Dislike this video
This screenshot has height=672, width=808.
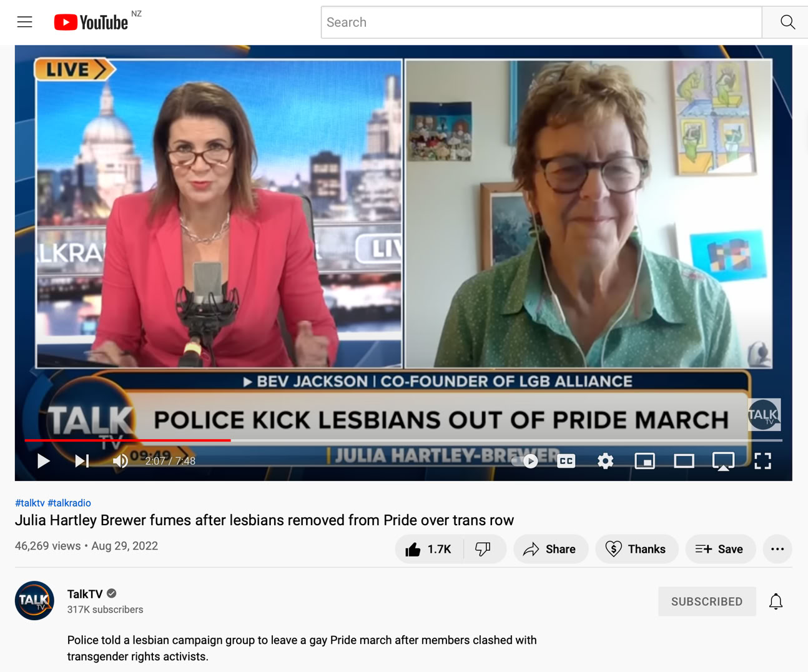pos(483,550)
